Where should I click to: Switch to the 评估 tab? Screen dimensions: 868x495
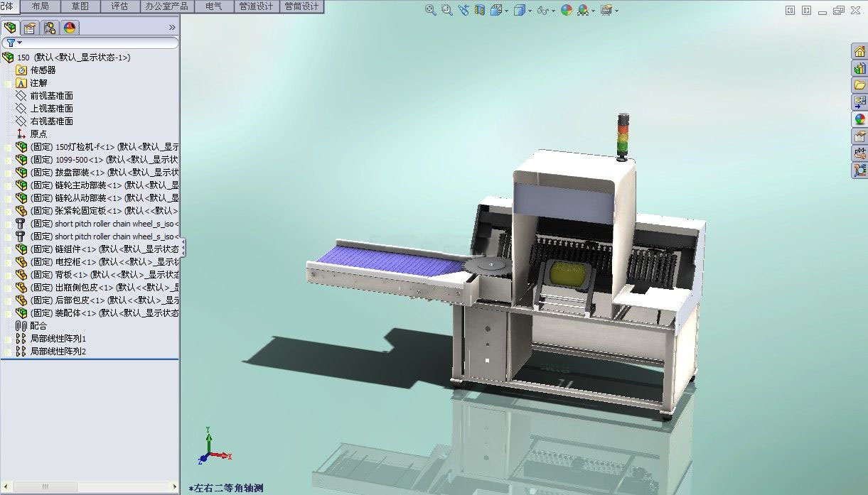point(120,6)
